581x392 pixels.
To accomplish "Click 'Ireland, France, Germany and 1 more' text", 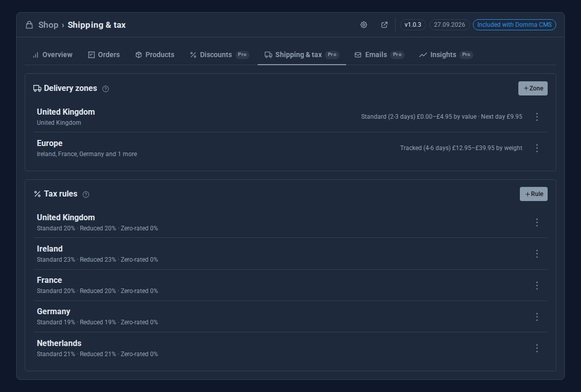I will click(x=87, y=154).
